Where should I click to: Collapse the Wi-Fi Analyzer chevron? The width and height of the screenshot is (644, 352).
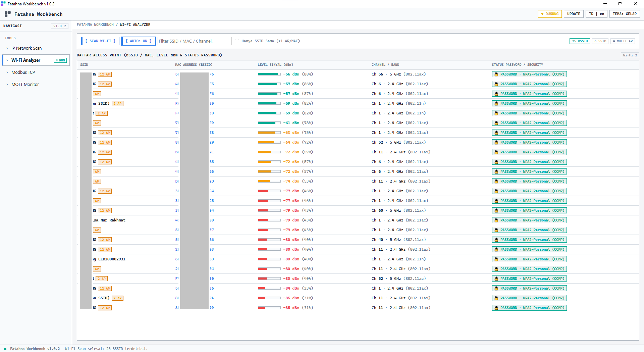coord(7,60)
